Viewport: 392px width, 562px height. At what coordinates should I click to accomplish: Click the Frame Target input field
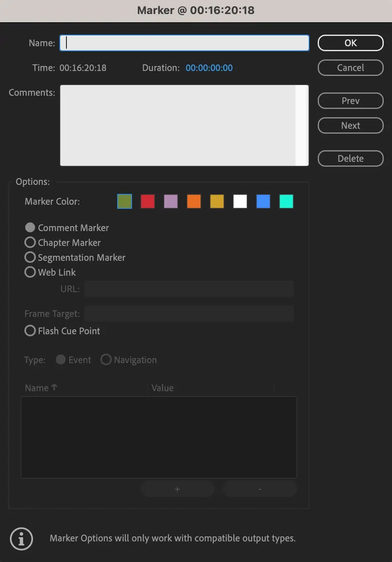pyautogui.click(x=189, y=314)
